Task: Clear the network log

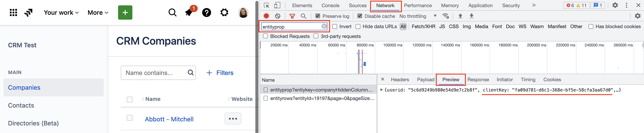Action: point(278,16)
